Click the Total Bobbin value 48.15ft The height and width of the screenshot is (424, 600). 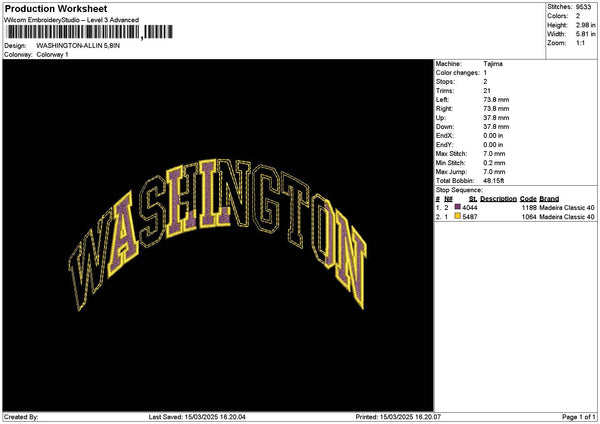pyautogui.click(x=494, y=181)
